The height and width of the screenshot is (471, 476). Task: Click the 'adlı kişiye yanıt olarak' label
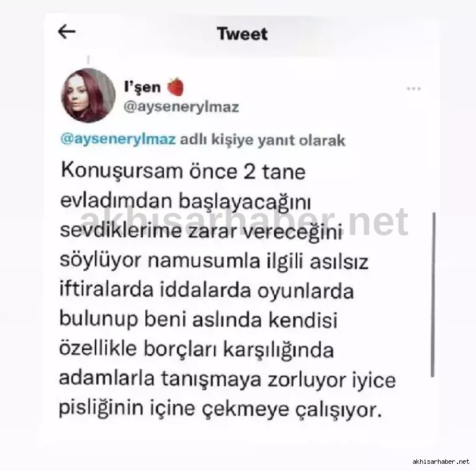[262, 140]
